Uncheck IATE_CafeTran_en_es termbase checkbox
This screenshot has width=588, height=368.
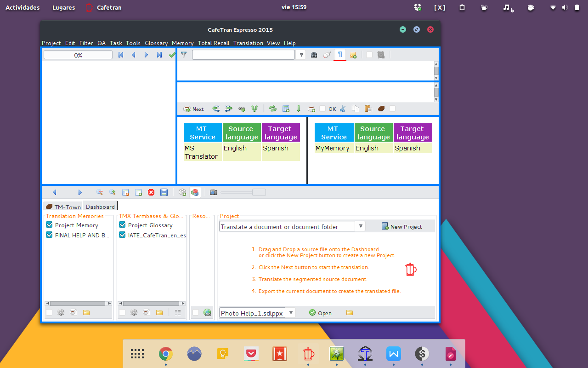point(123,235)
